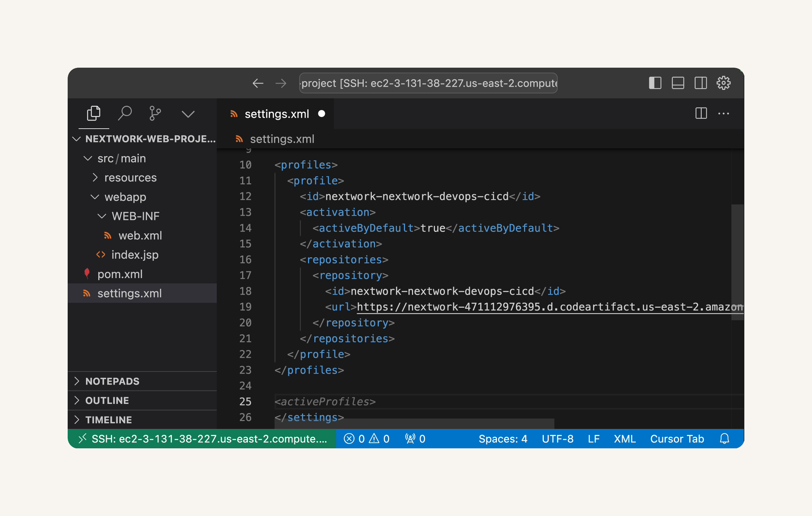Split the editor to the right
The height and width of the screenshot is (516, 812).
click(x=701, y=113)
